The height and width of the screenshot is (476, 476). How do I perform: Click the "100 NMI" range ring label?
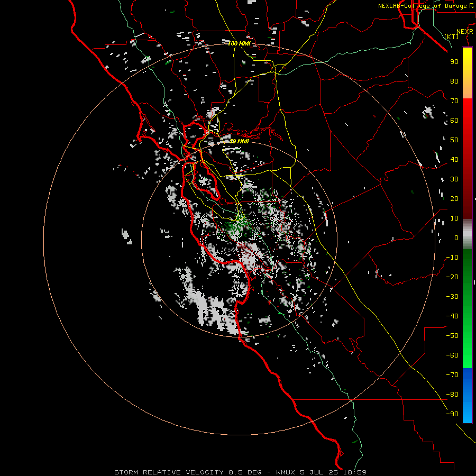(239, 44)
